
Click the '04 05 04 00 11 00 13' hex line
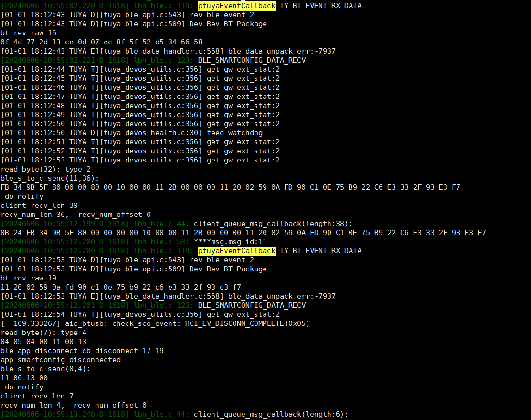(43, 342)
